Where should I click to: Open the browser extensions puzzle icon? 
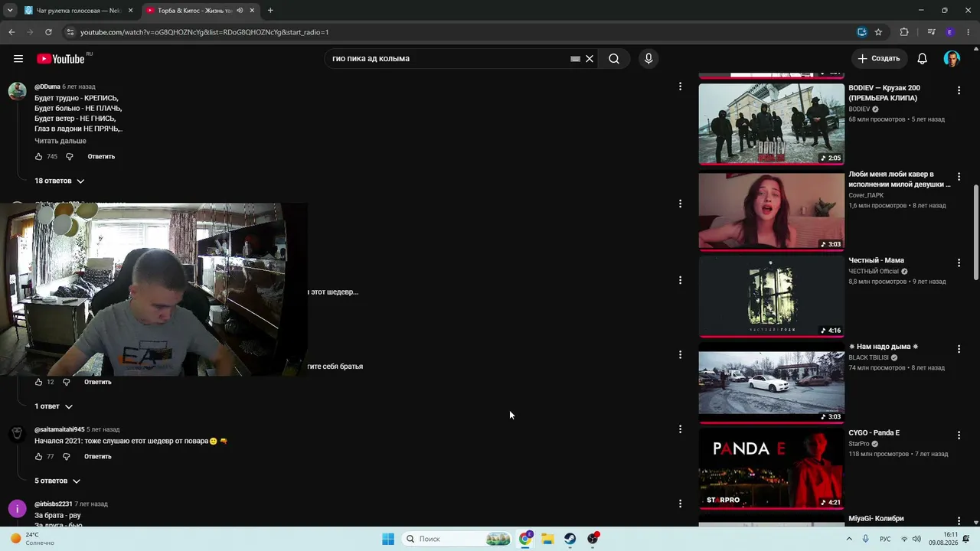904,32
